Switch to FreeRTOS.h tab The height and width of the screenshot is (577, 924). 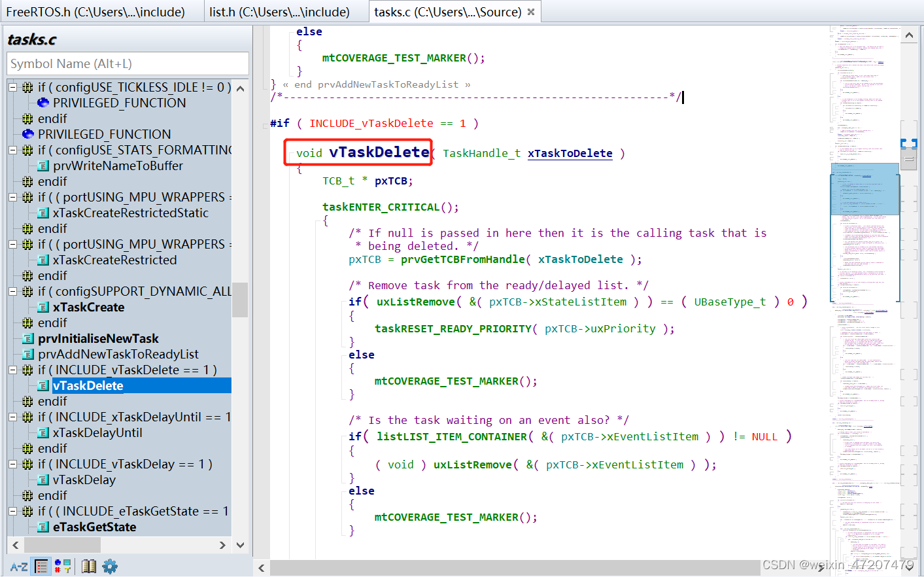point(95,12)
